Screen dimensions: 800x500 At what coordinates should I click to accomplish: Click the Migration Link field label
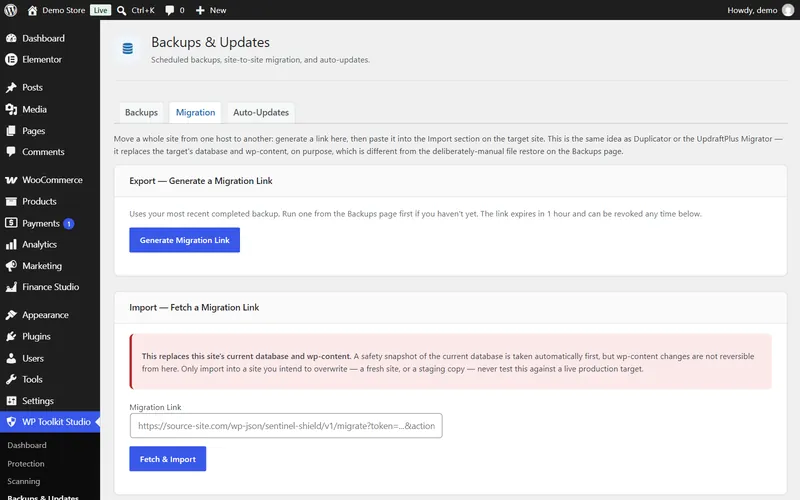[x=155, y=407]
